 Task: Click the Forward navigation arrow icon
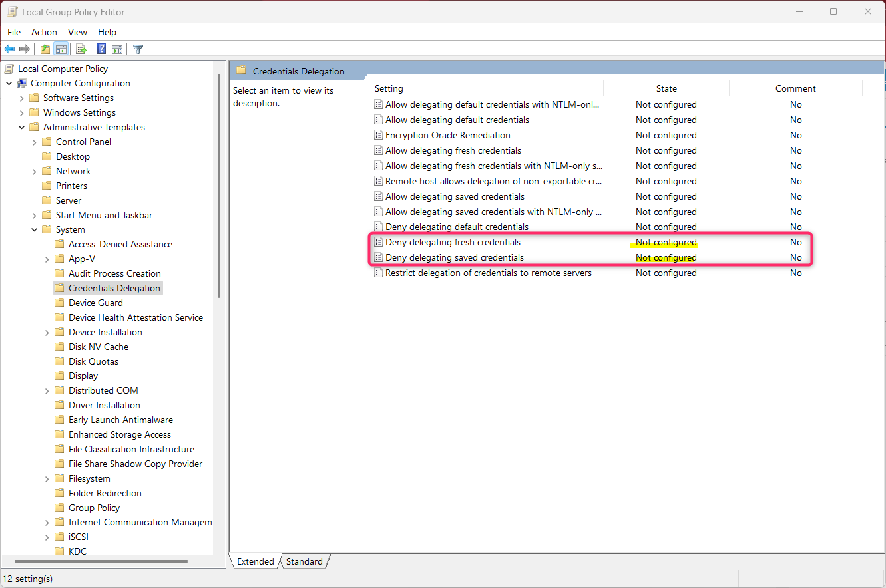(x=25, y=48)
